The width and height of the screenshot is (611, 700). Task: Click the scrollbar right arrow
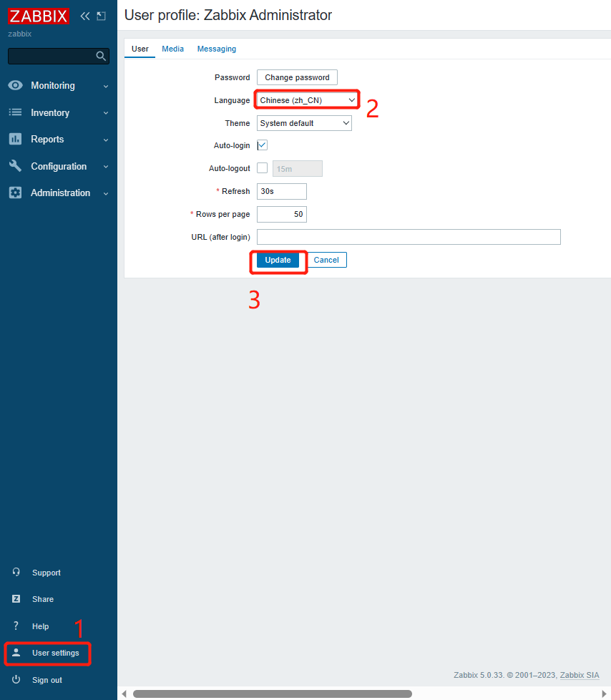pyautogui.click(x=604, y=694)
